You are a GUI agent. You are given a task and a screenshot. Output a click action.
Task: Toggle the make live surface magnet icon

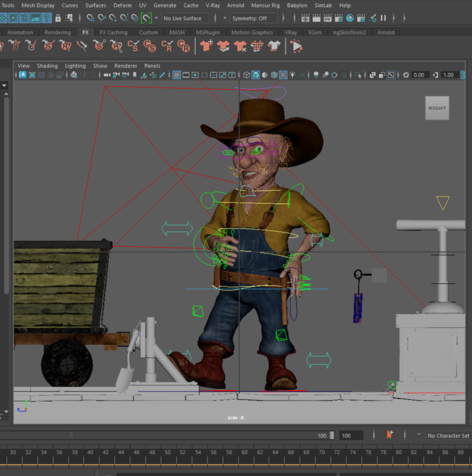(x=146, y=18)
